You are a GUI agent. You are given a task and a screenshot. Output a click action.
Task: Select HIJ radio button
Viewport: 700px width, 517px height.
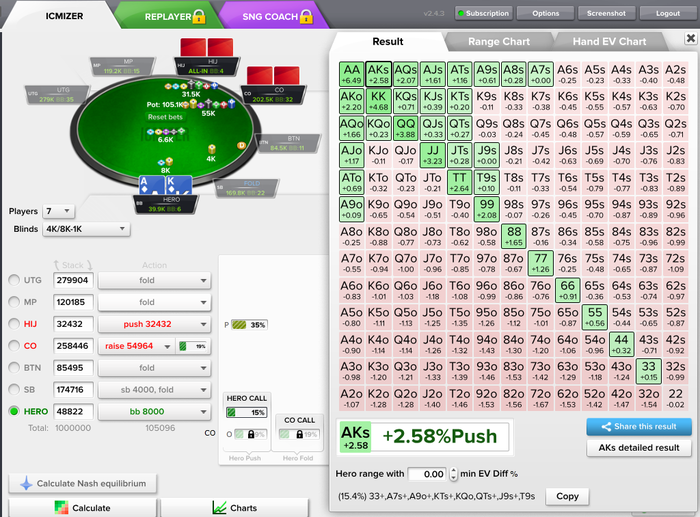point(14,324)
